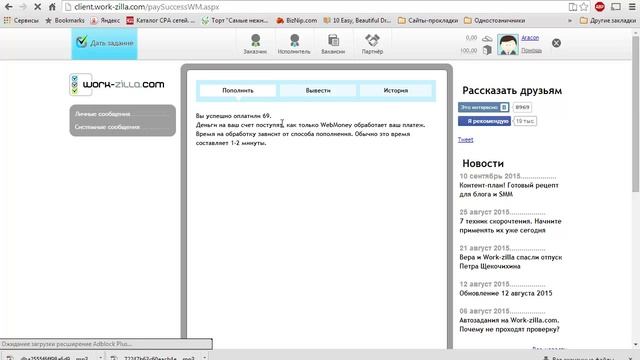This screenshot has width=640, height=360.
Task: Open news 7 техник скорочтения
Action: pyautogui.click(x=510, y=226)
